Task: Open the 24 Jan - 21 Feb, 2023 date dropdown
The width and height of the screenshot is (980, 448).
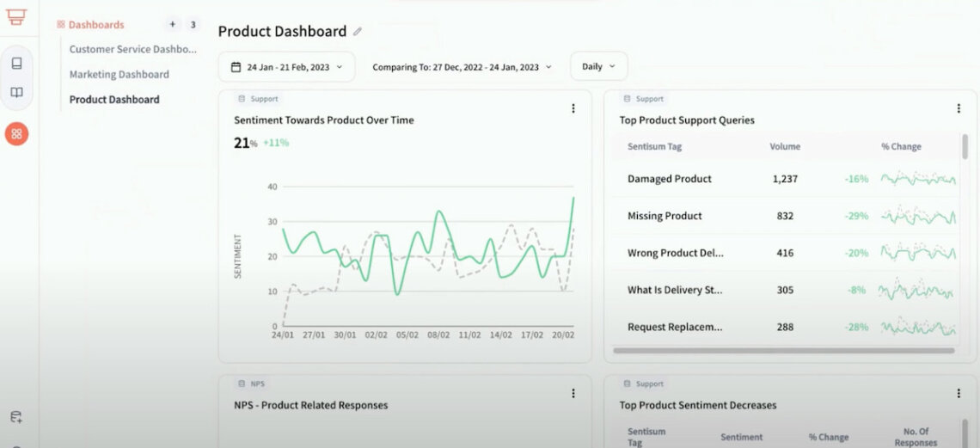Action: (x=287, y=67)
